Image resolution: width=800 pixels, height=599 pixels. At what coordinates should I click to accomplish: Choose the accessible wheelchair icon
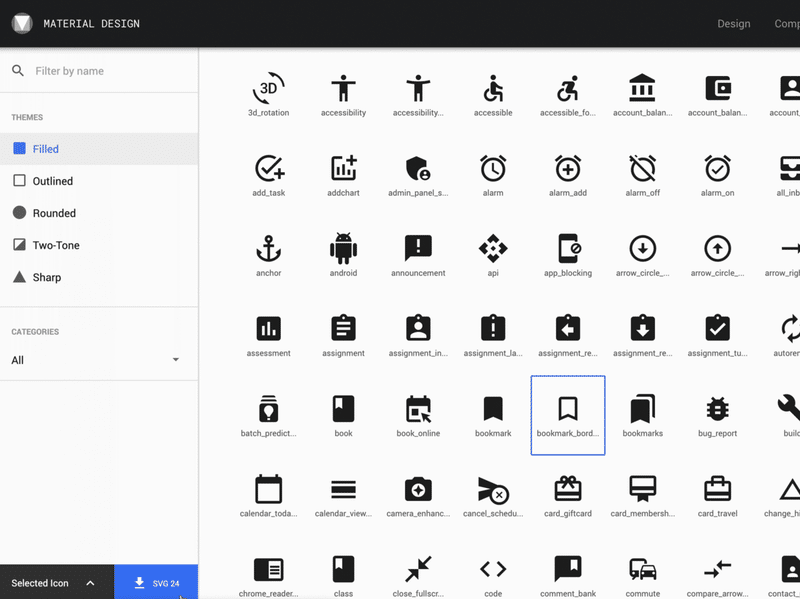tap(493, 88)
